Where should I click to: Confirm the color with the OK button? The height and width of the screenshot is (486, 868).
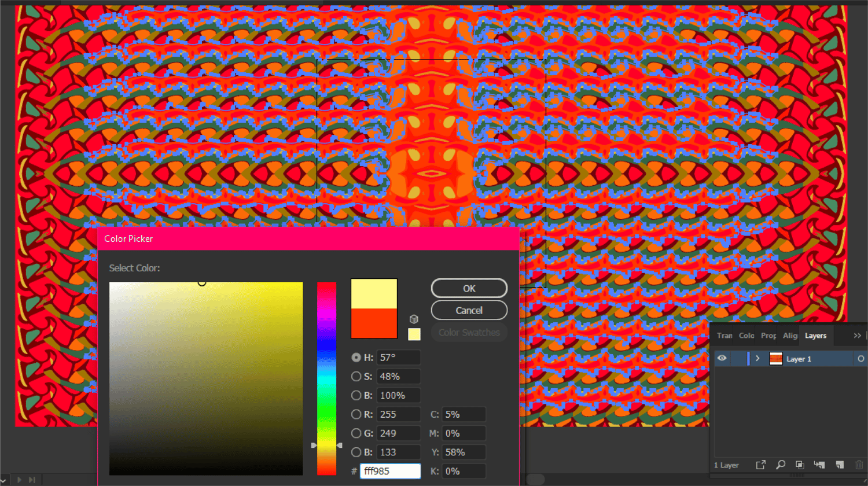(x=469, y=288)
